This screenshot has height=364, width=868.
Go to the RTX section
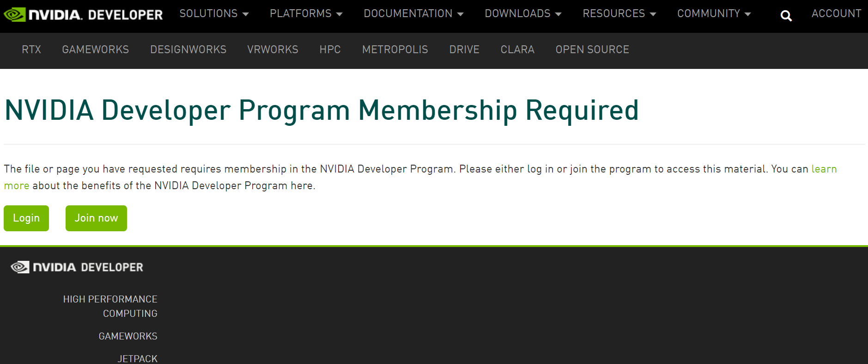click(31, 49)
